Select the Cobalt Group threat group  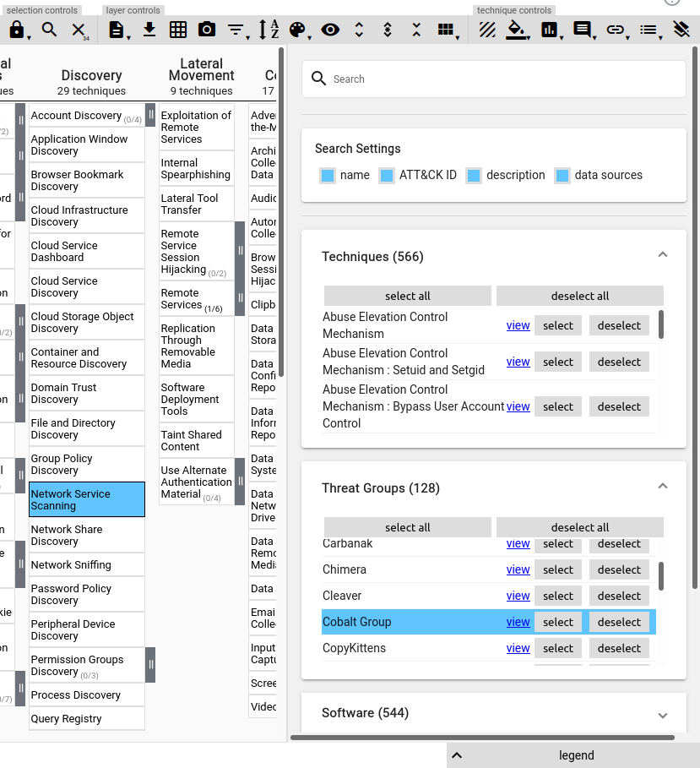click(x=557, y=622)
